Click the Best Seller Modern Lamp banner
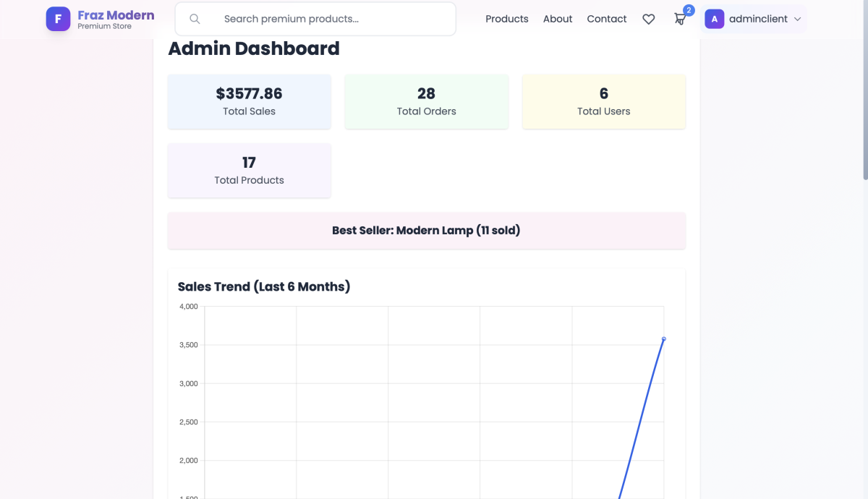 click(427, 231)
